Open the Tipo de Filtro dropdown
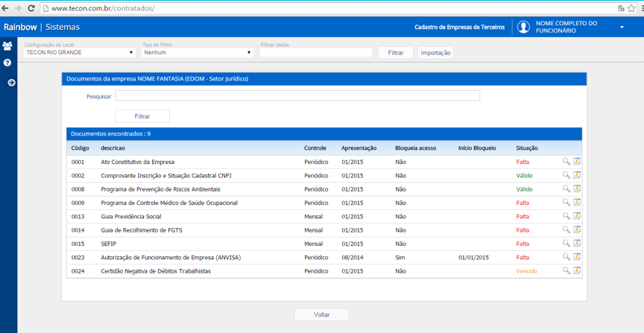The image size is (644, 333). (198, 53)
